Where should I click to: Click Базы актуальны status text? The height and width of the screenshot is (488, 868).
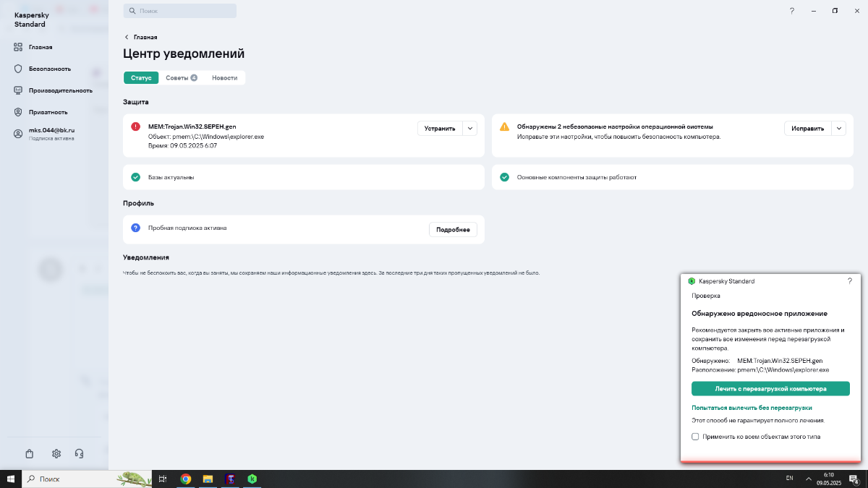171,176
